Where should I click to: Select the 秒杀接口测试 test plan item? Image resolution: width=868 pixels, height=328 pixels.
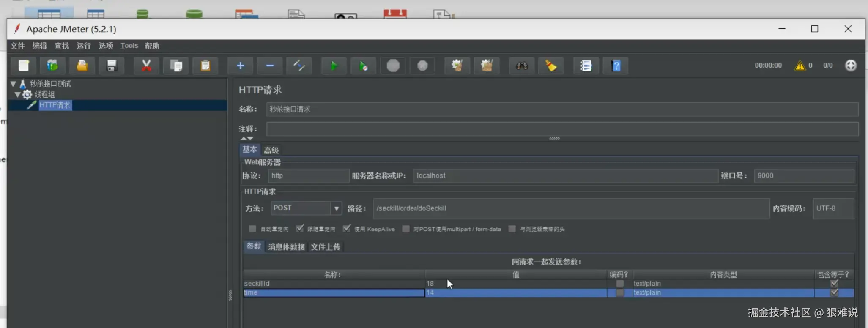point(50,84)
